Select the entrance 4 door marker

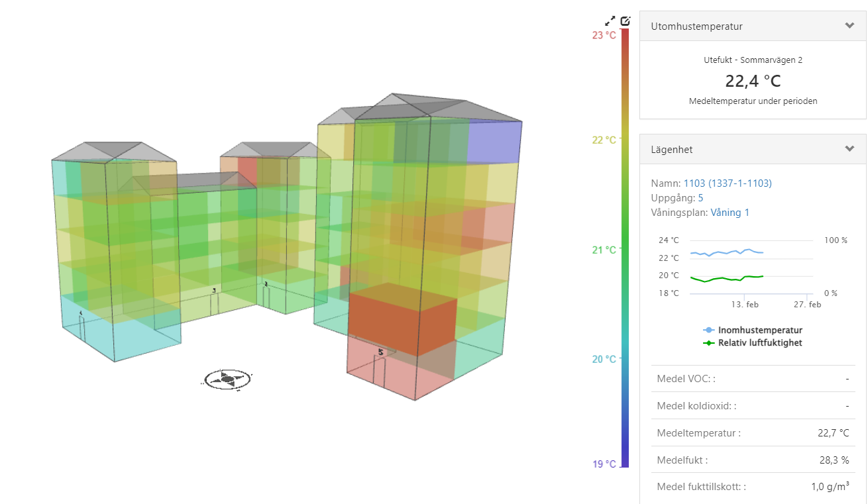click(x=82, y=327)
